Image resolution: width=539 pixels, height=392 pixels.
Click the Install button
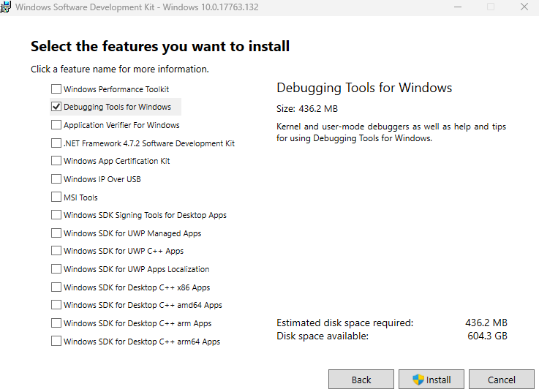431,380
